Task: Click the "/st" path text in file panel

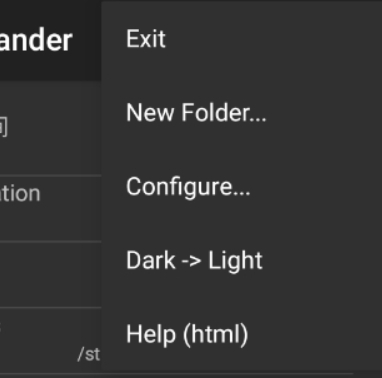Action: click(89, 354)
